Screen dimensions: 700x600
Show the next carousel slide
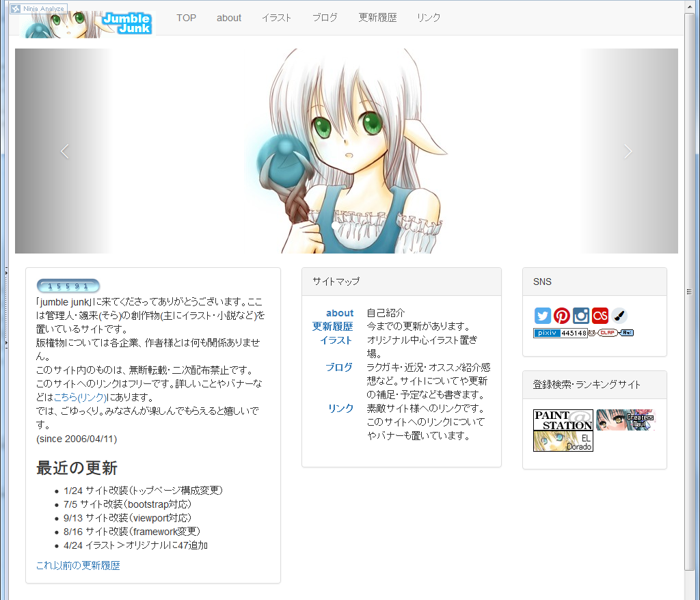628,151
